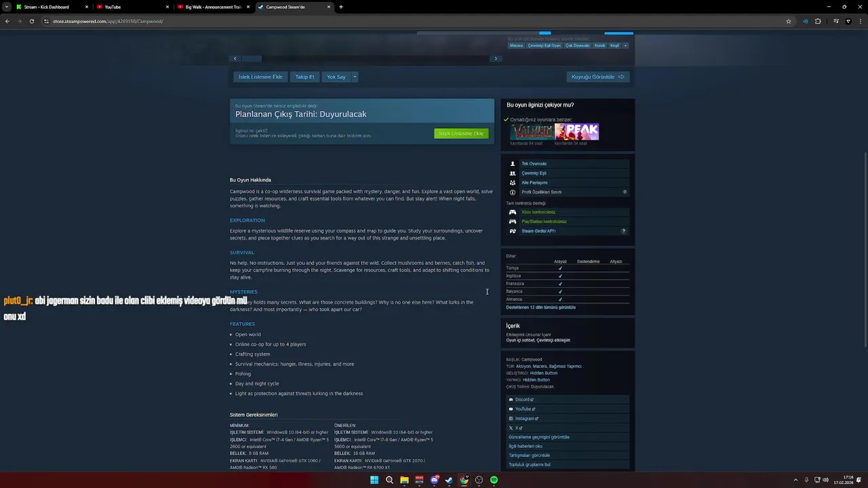Expand more tags with the plus button

coord(625,45)
